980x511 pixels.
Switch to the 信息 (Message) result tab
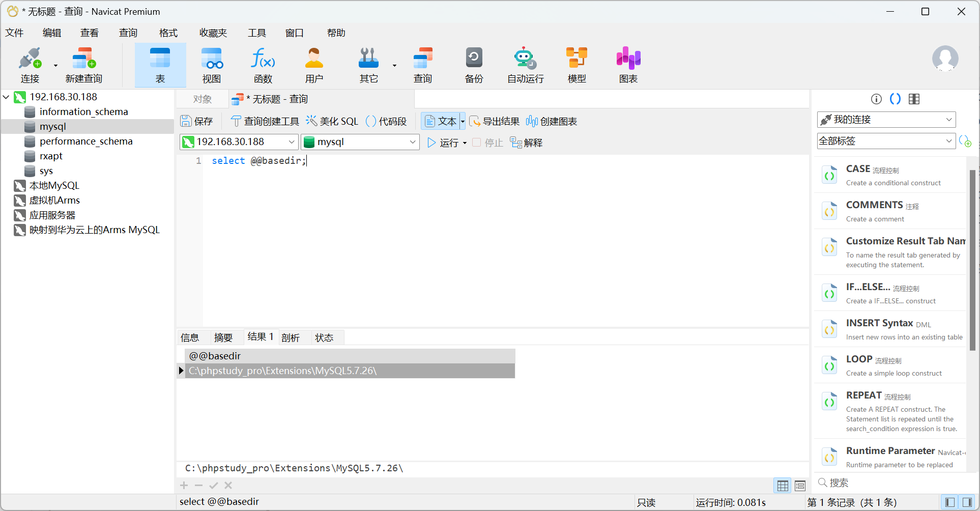point(190,337)
